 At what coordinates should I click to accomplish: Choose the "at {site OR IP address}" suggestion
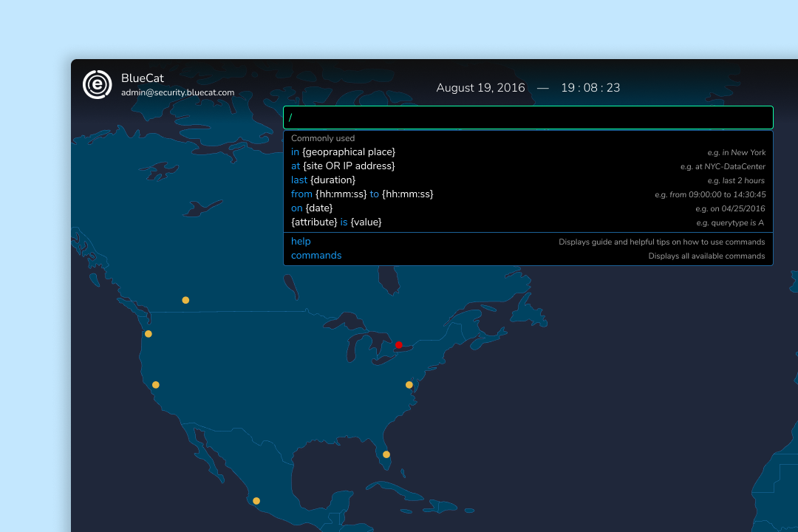pyautogui.click(x=528, y=166)
